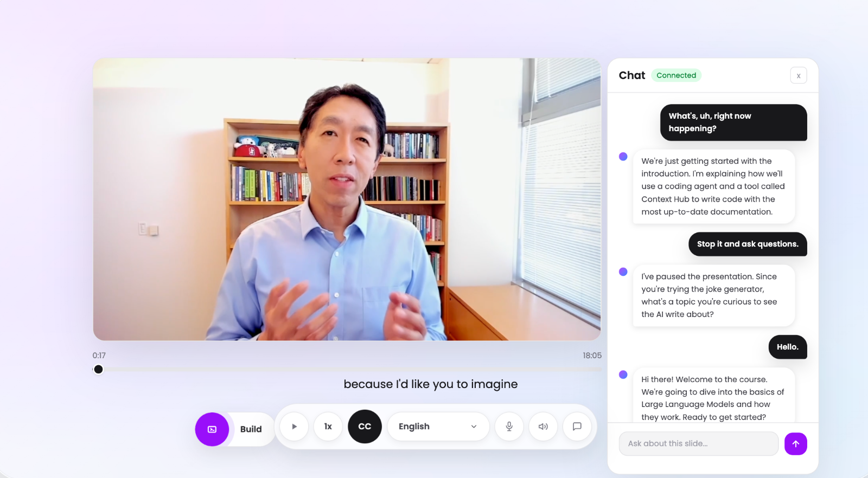Toggle the chat panel icon
This screenshot has width=868, height=478.
[x=577, y=427]
